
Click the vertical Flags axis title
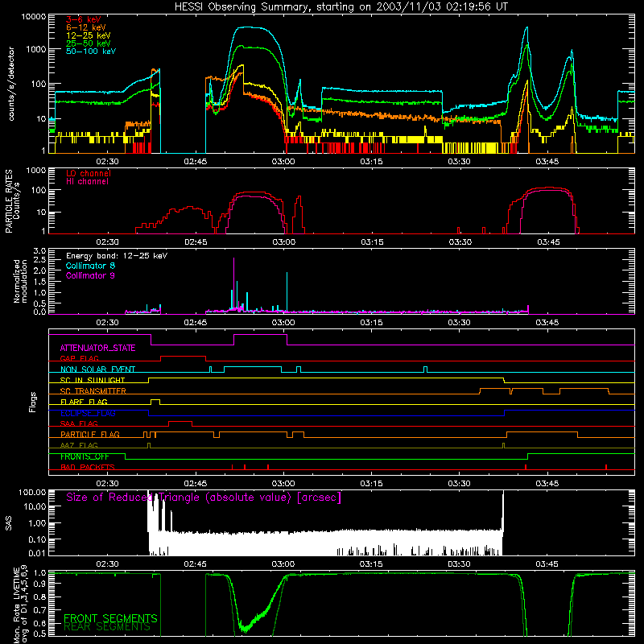pos(33,402)
